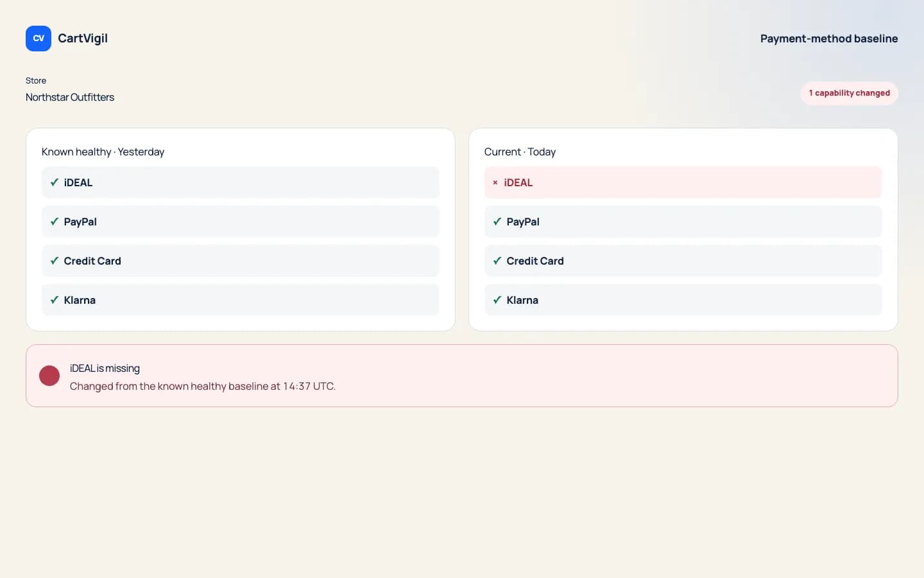Select the iDEAL row in Yesterday panel
Image resolution: width=924 pixels, height=578 pixels.
[x=241, y=182]
